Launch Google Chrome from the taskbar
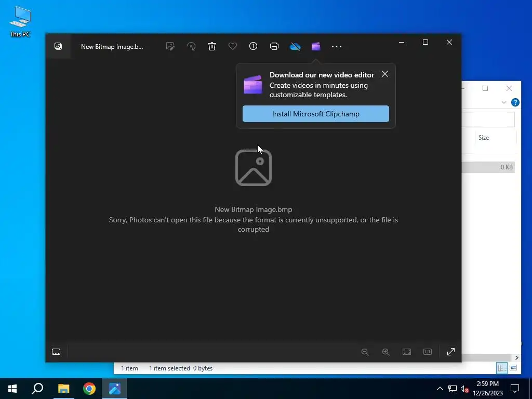Viewport: 532px width, 399px height. pos(89,389)
